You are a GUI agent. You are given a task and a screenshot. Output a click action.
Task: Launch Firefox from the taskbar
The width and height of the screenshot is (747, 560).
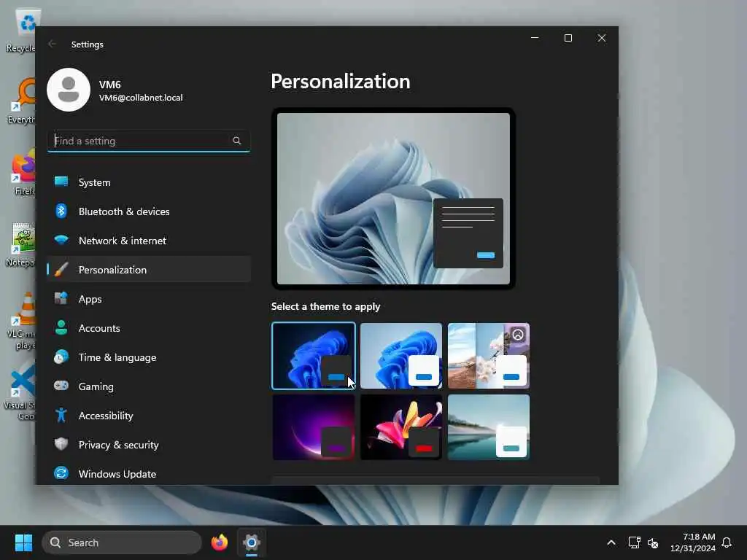219,542
